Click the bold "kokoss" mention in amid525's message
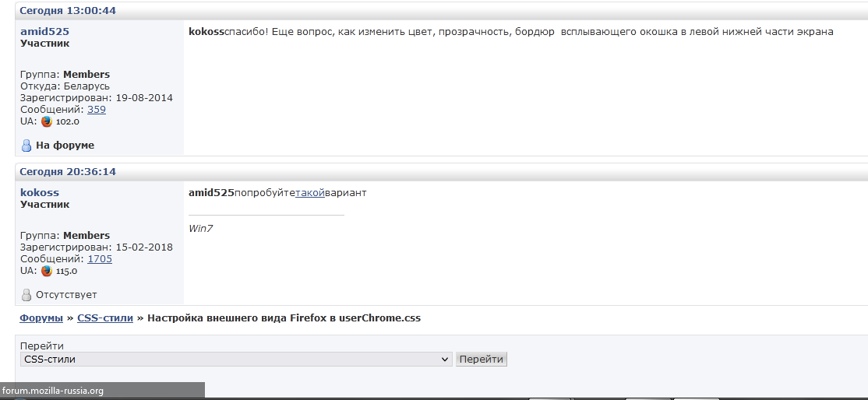The height and width of the screenshot is (400, 868). pos(207,32)
